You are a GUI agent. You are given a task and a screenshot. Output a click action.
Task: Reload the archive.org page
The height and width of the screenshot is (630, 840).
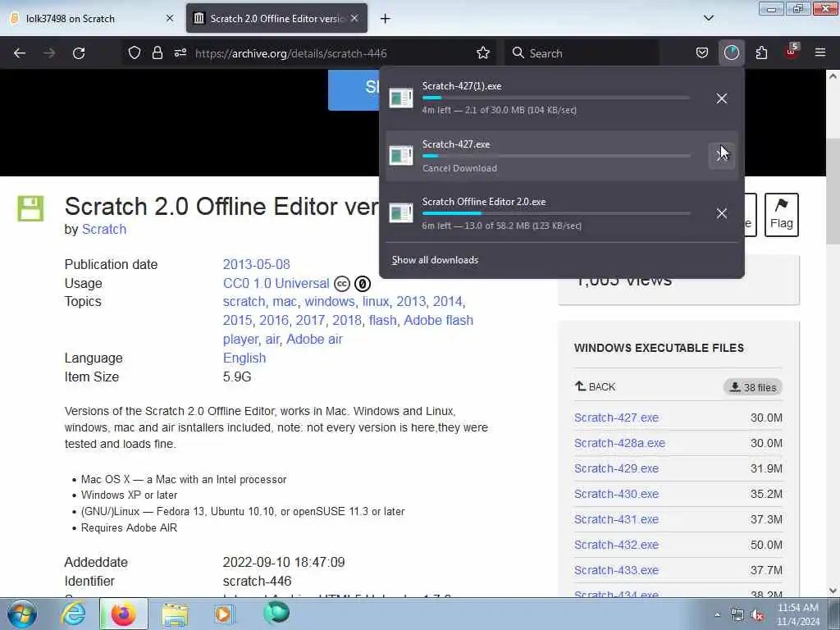click(x=79, y=53)
